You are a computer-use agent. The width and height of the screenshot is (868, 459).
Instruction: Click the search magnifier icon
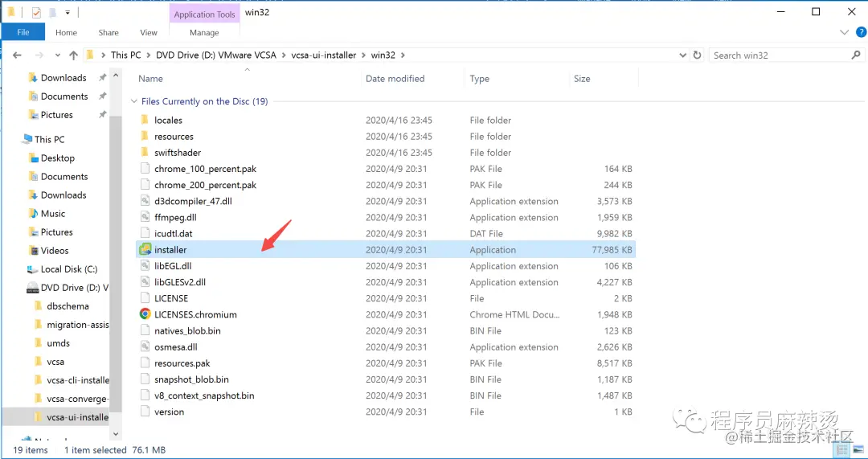856,55
